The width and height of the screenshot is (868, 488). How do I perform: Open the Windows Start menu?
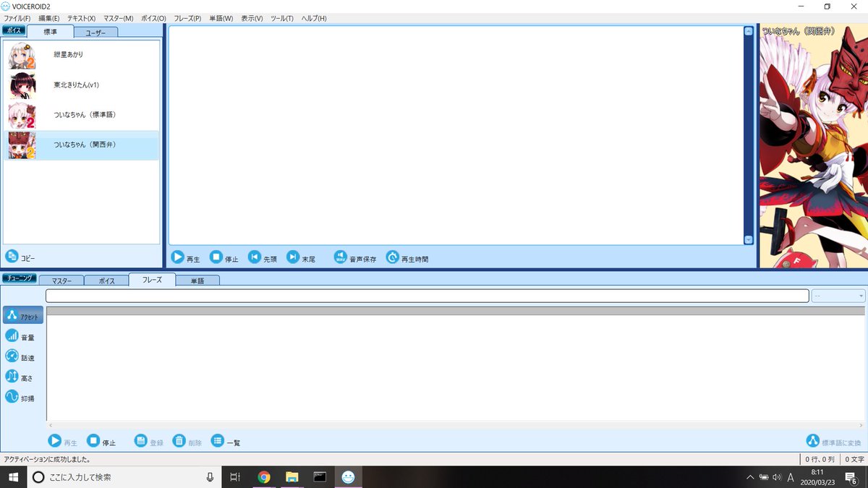click(x=13, y=477)
